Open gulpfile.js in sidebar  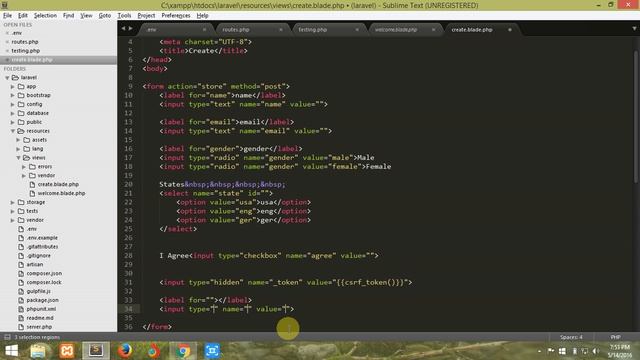tap(38, 291)
